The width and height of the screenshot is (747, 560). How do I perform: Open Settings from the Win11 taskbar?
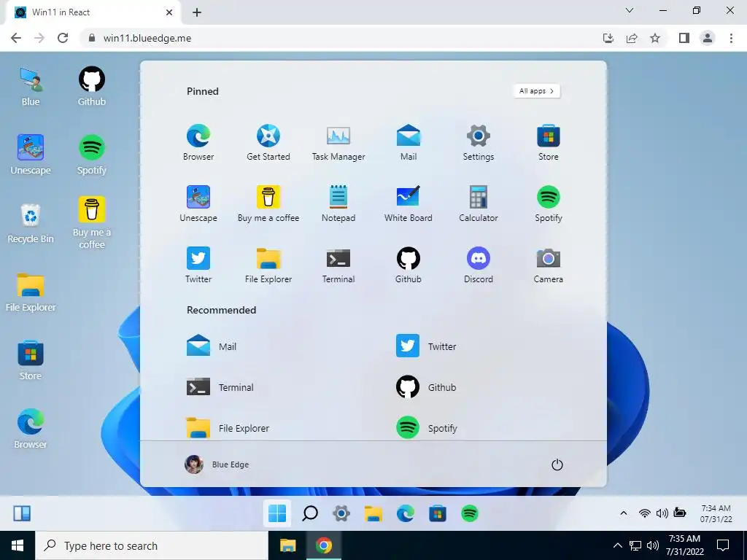point(341,513)
